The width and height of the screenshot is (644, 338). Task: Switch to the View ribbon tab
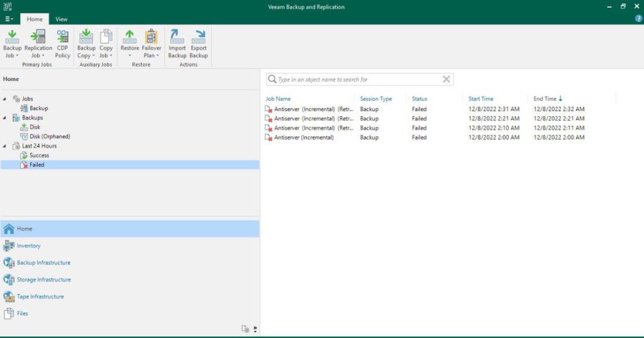pyautogui.click(x=61, y=19)
